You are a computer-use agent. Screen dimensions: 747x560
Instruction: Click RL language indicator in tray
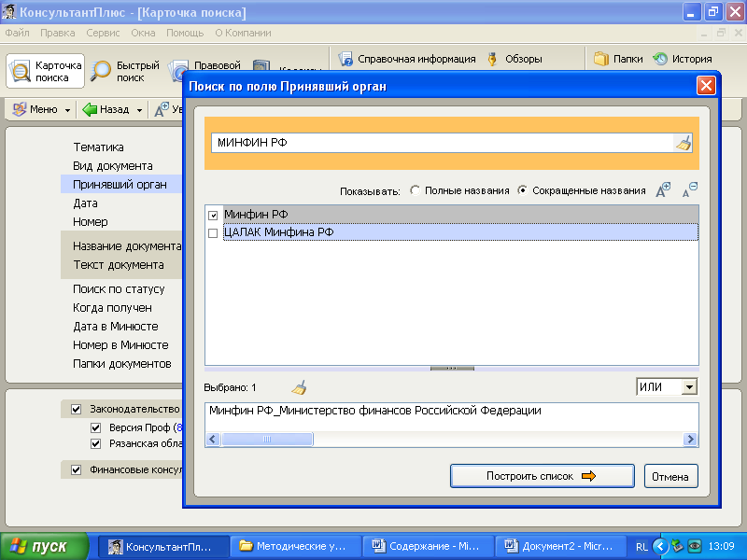[x=641, y=547]
